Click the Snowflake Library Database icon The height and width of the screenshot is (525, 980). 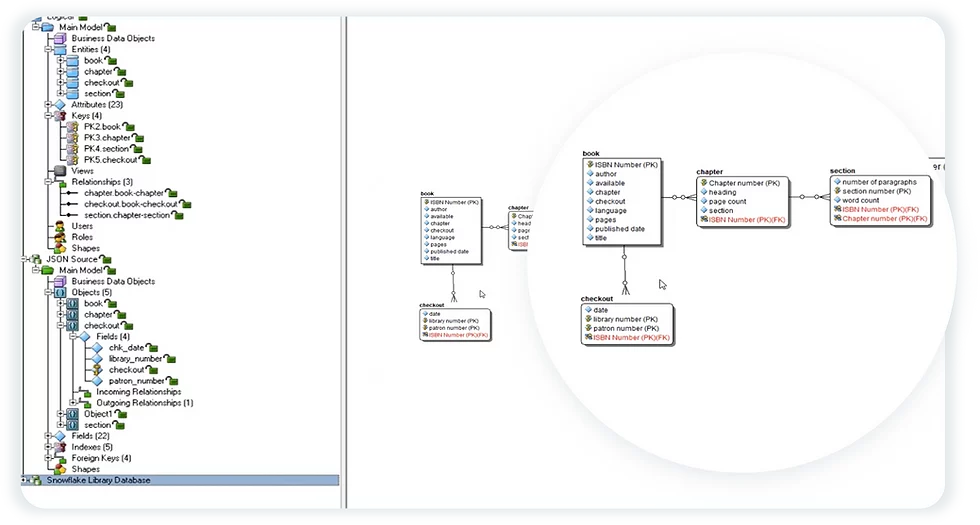point(36,480)
